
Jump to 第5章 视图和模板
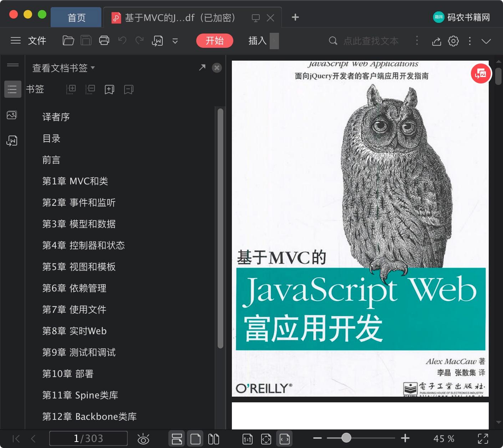[x=79, y=267]
